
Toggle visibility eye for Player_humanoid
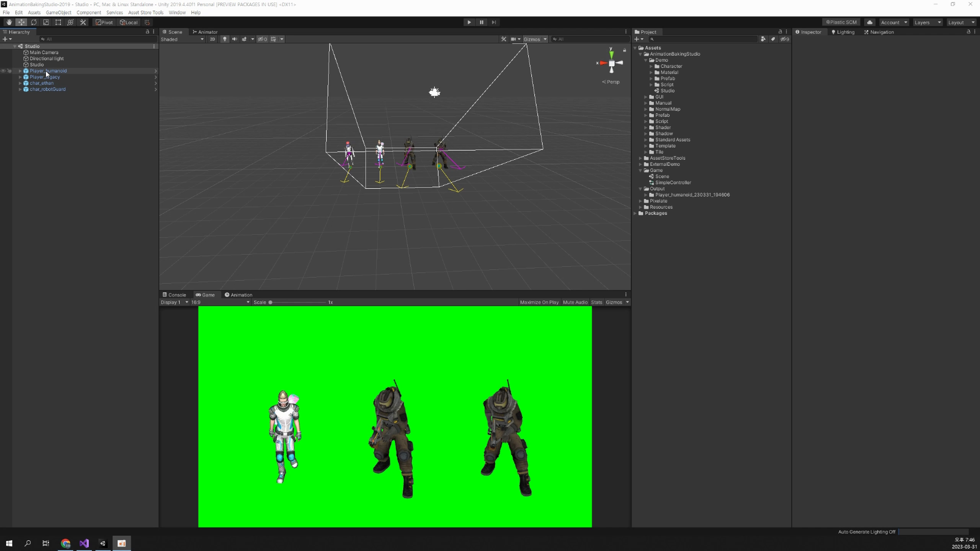[3, 71]
